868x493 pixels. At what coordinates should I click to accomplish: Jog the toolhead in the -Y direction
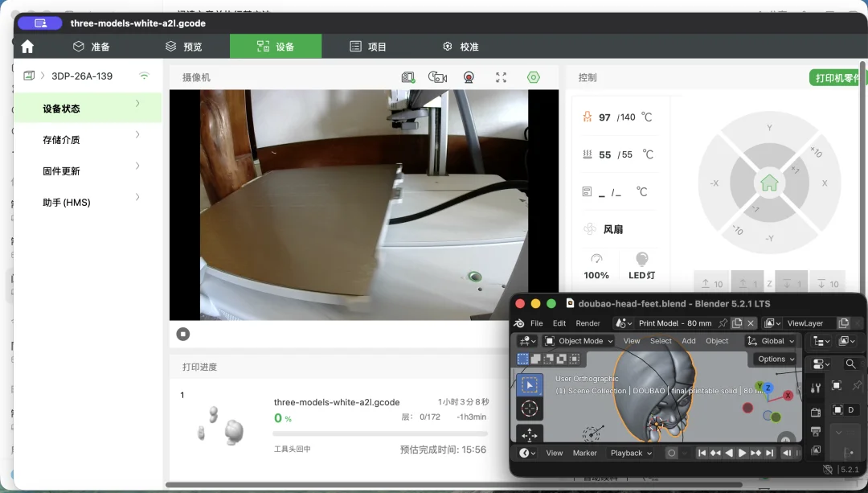coord(769,239)
